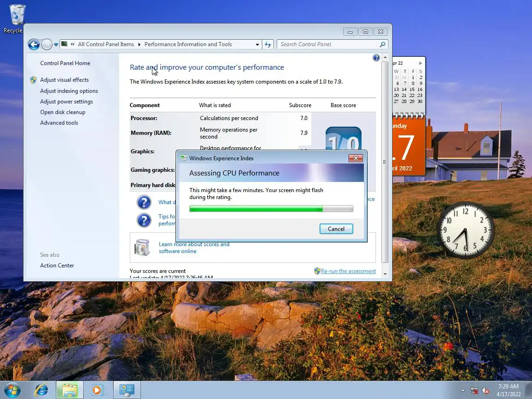Close the Windows Experience Index dialog
Image resolution: width=532 pixels, height=399 pixels.
356,158
